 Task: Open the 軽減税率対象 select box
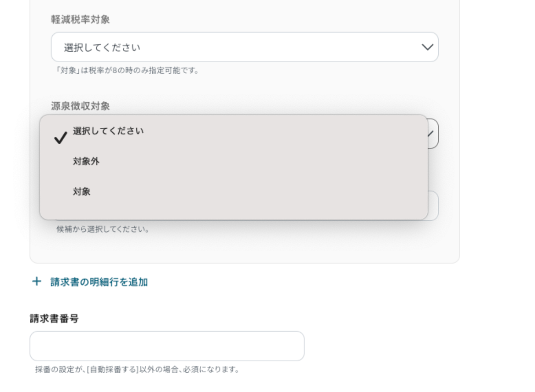click(244, 47)
